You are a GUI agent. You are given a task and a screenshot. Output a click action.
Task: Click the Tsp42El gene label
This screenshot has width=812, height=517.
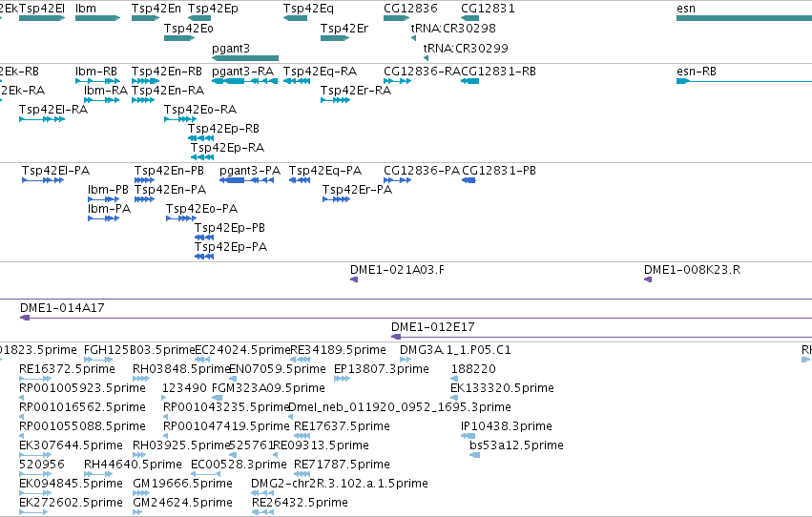[42, 9]
